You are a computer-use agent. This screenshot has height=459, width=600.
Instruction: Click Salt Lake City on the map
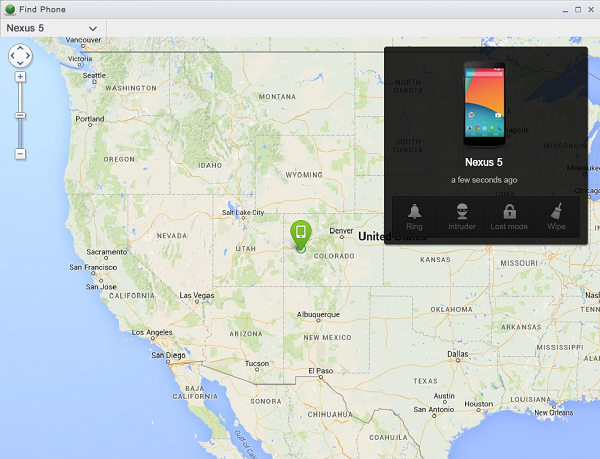point(243,212)
